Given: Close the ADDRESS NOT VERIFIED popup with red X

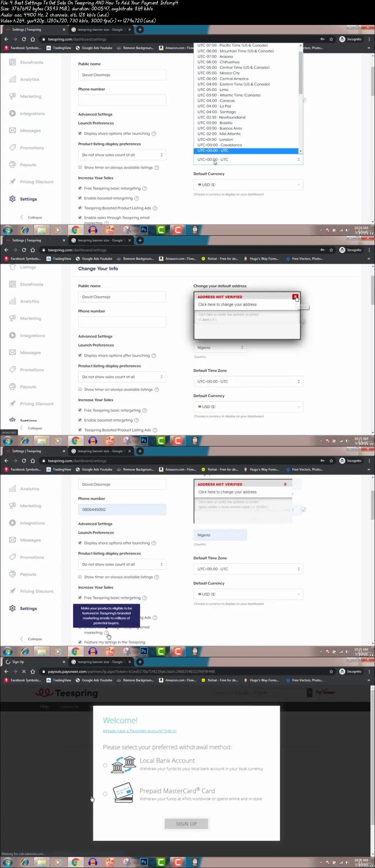Looking at the screenshot, I should 295,297.
